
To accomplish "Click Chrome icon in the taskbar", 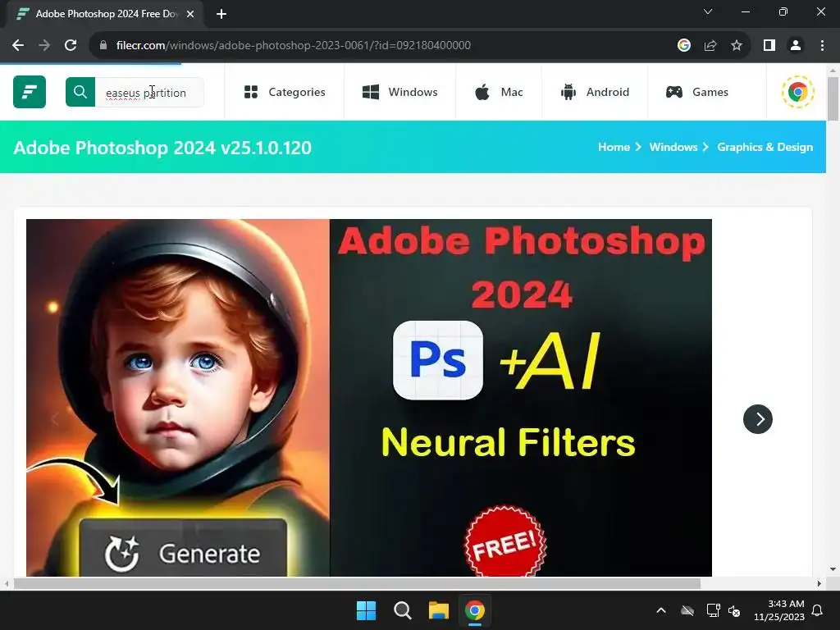I will pyautogui.click(x=475, y=610).
